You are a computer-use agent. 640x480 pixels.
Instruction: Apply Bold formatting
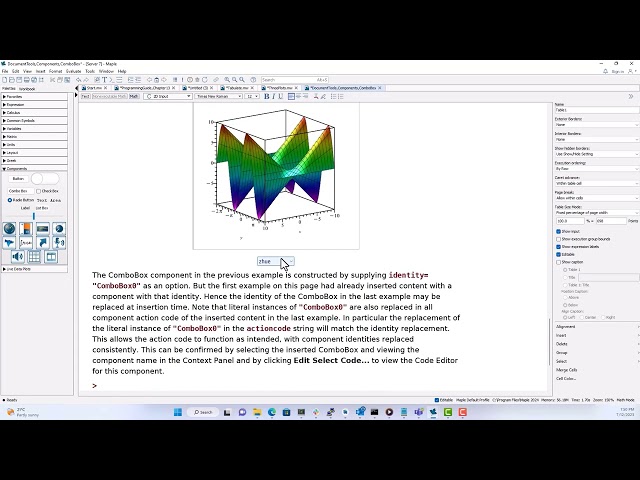[x=267, y=96]
